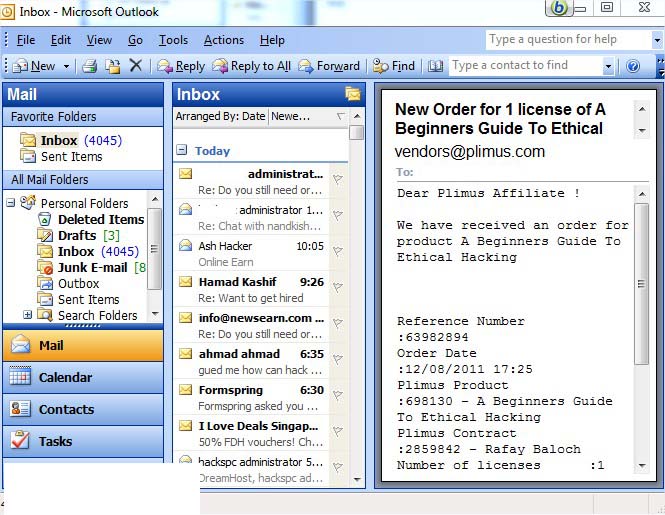The height and width of the screenshot is (515, 665).
Task: Open the Address Book icon
Action: (x=435, y=66)
